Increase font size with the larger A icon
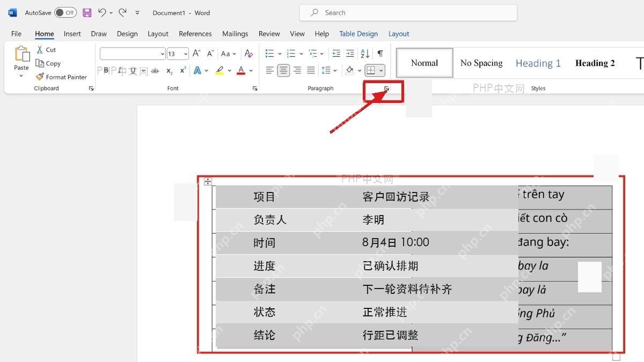Screen dimensions: 644x362 (x=196, y=54)
